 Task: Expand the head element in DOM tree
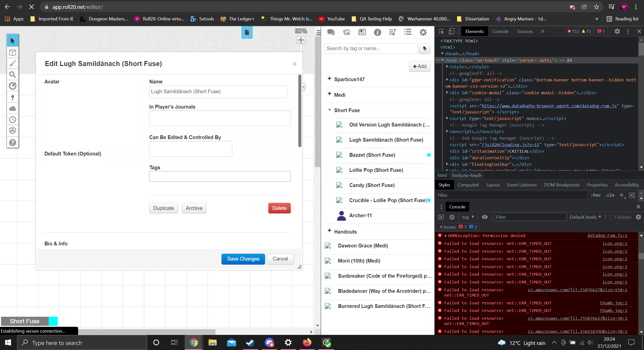tap(442, 53)
